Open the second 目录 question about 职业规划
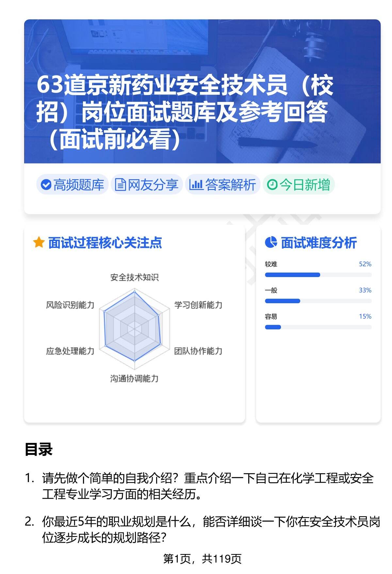Viewport: 392px width, 574px height. (211, 529)
